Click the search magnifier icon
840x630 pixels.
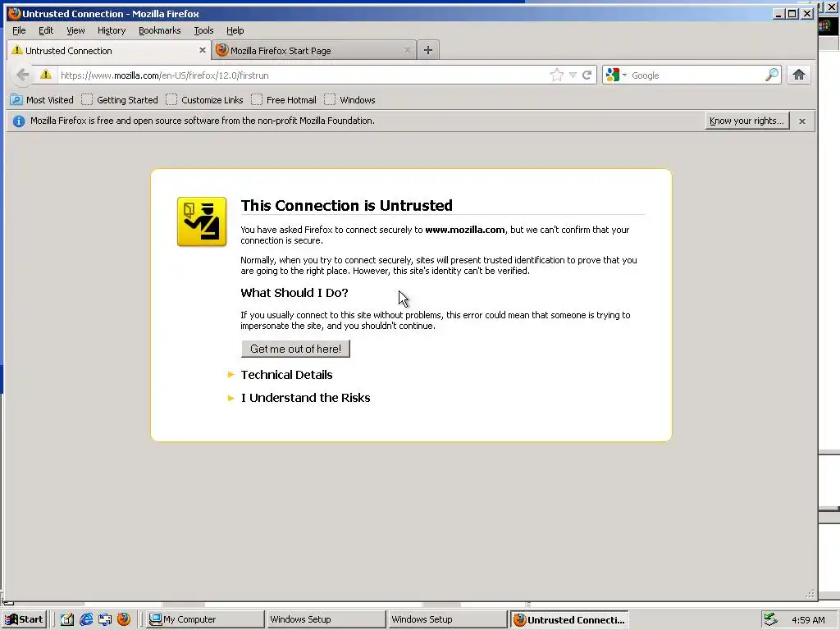point(772,75)
